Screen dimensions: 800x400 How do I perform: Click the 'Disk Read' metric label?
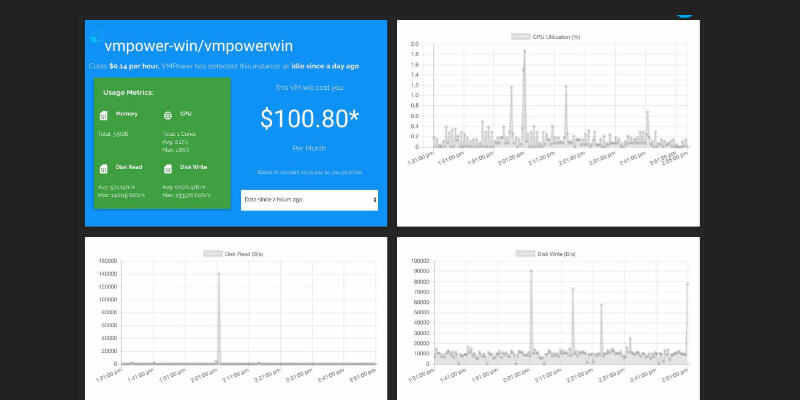click(129, 167)
